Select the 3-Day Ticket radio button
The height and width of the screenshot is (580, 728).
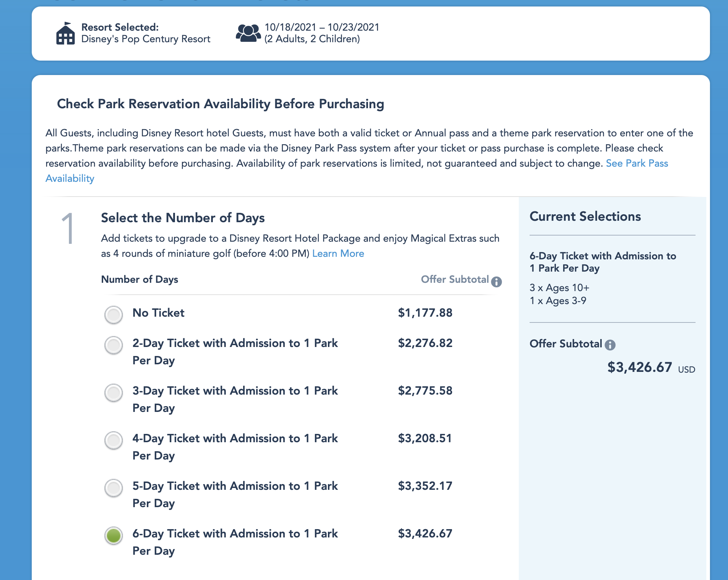click(x=114, y=393)
